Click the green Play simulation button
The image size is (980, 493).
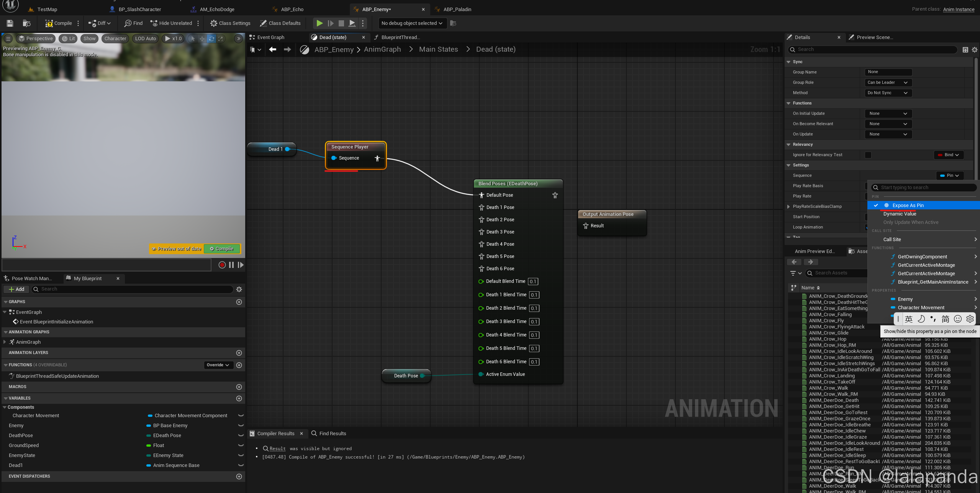point(319,23)
